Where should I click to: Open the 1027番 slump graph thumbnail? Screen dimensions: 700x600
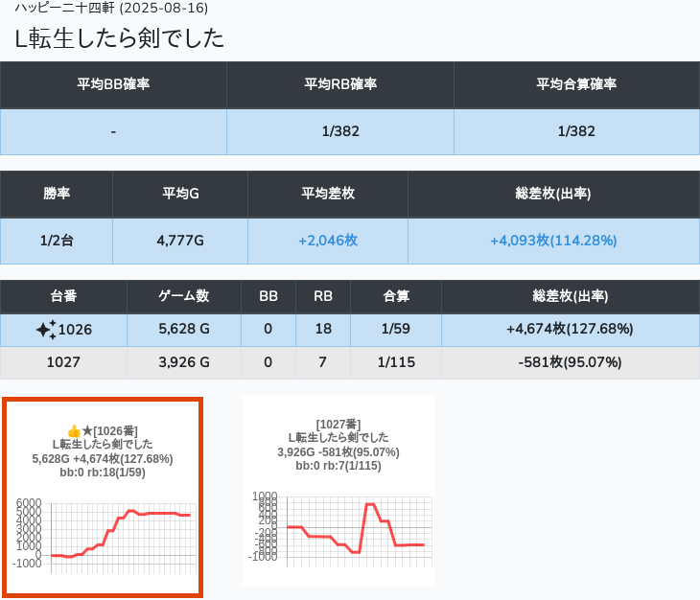click(338, 491)
